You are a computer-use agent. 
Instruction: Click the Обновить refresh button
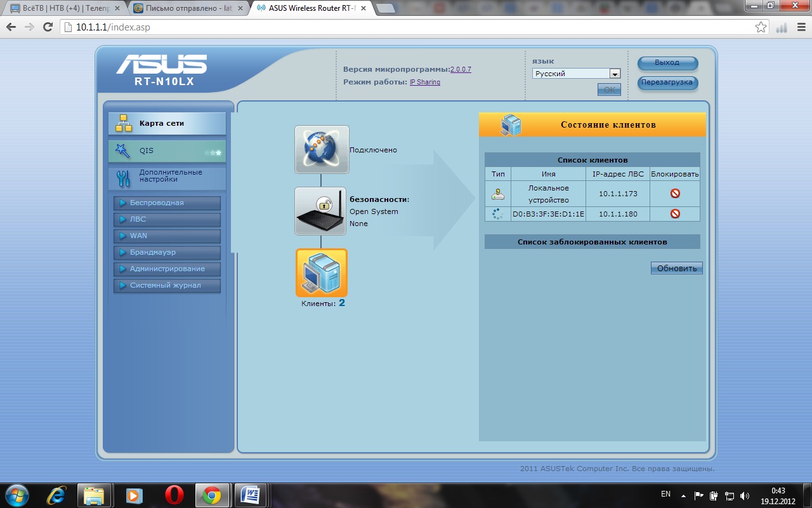(x=677, y=268)
